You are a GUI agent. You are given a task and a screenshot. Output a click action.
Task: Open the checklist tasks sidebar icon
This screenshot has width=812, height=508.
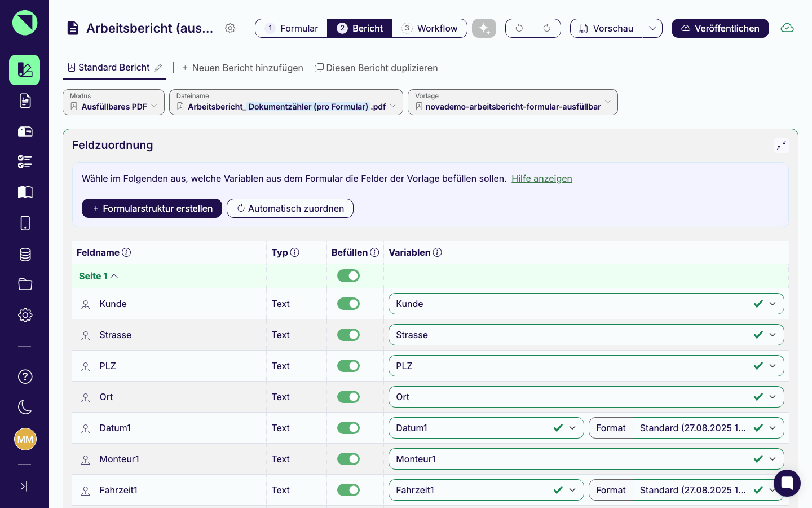25,162
